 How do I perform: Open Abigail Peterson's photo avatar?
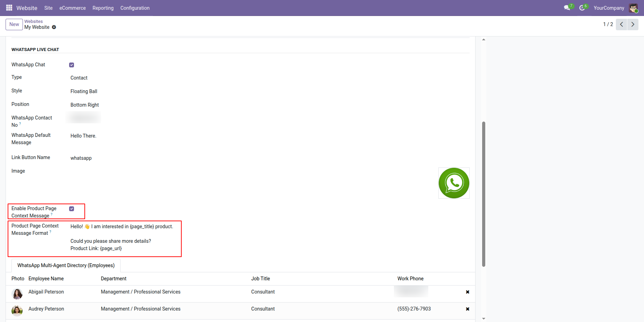(17, 294)
